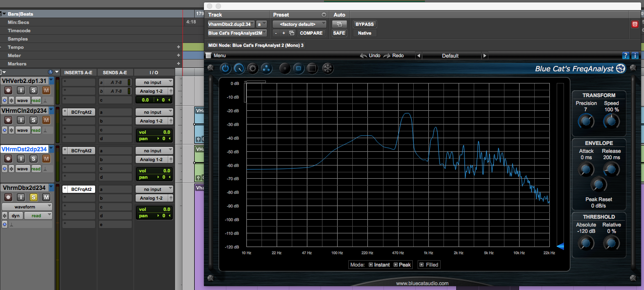Open the FreqAnalyst Menu
Image resolution: width=644 pixels, height=290 pixels.
click(x=216, y=56)
